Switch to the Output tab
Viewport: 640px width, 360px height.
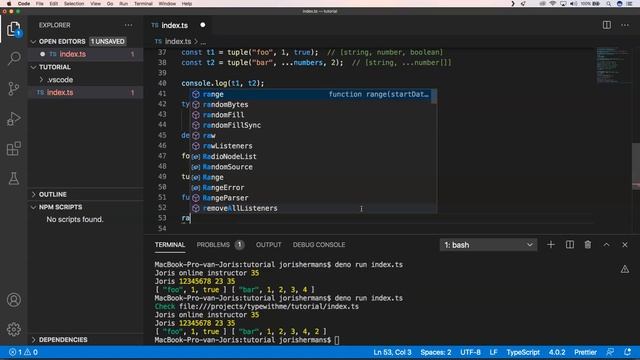tap(268, 244)
